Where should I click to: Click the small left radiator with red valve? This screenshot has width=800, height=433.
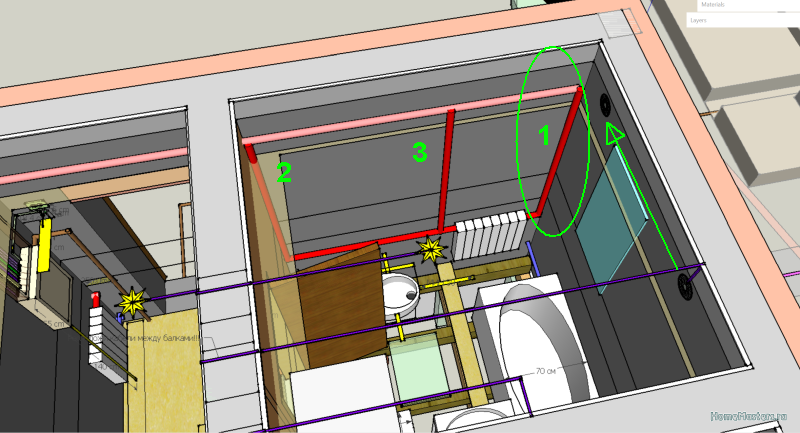[96, 322]
